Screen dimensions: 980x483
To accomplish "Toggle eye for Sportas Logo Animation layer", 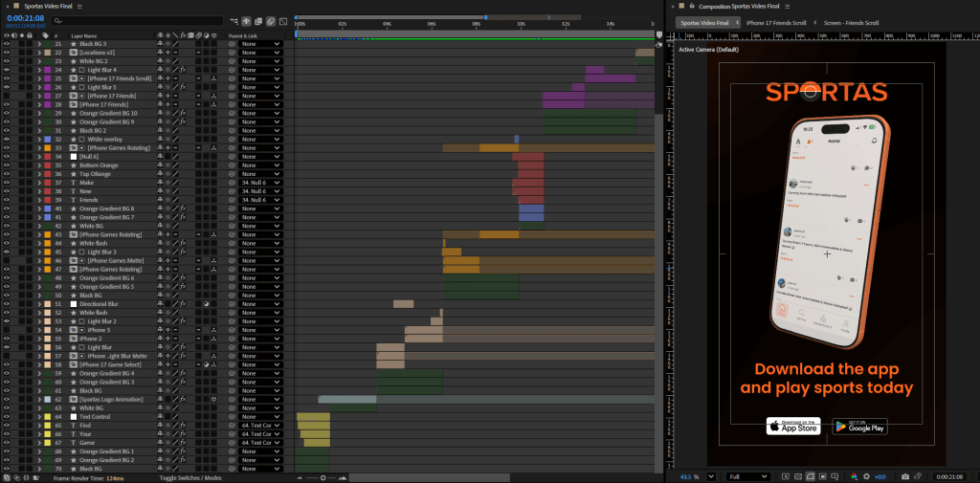I will coord(7,399).
